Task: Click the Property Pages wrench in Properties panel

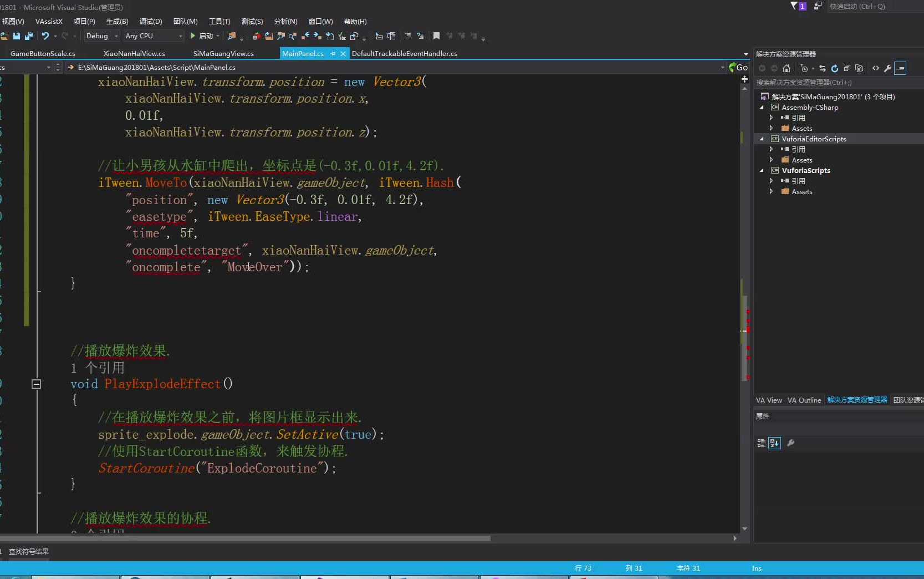Action: [x=791, y=443]
